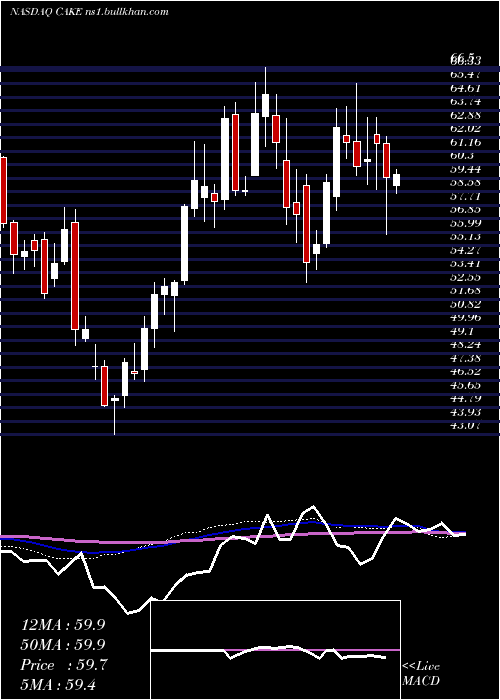Image resolution: width=500 pixels, height=700 pixels.
Task: Click the 57.71 price level label
Action: [x=466, y=196]
